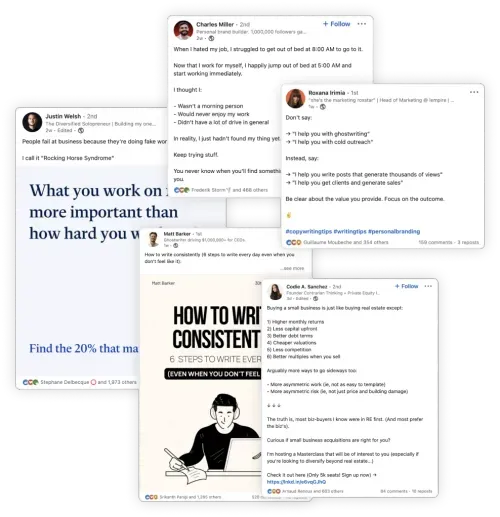View reaction icons on Justin Welsh's post
This screenshot has width=500, height=517.
tap(31, 382)
